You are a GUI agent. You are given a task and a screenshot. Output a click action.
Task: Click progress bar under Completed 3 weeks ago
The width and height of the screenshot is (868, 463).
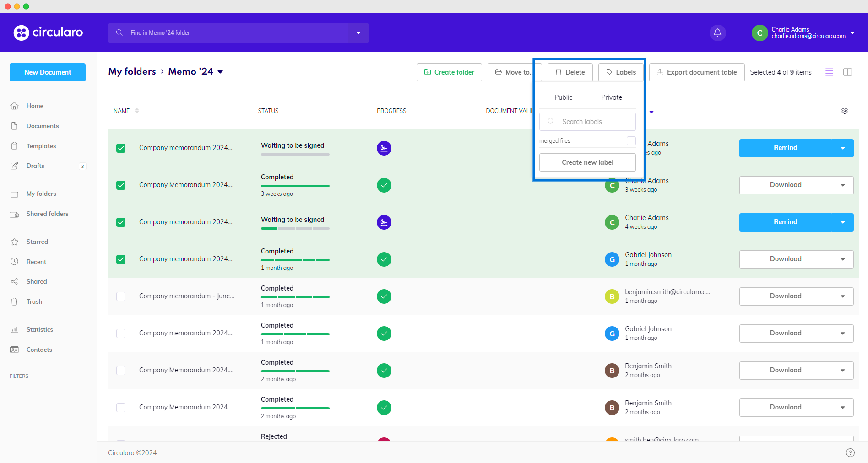point(295,186)
